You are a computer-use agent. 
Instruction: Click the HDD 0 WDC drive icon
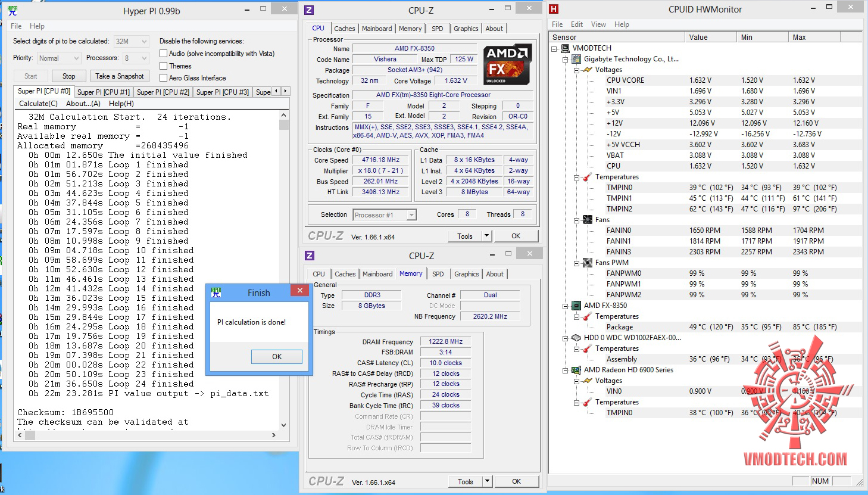(x=576, y=338)
